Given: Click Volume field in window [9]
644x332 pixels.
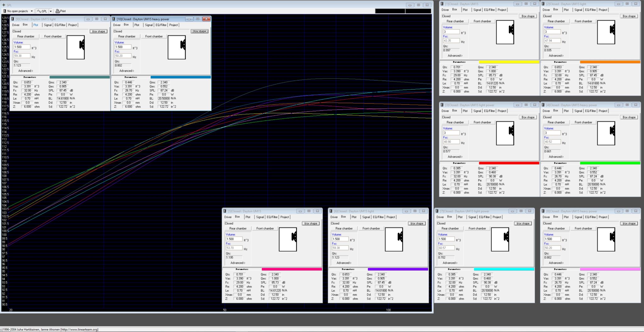Looking at the screenshot, I should (22, 47).
